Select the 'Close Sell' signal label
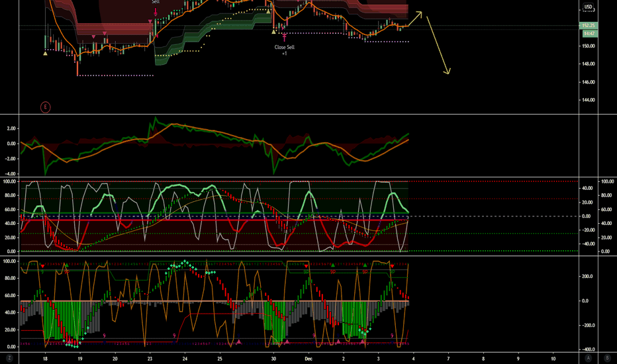617x364 pixels. click(x=285, y=47)
